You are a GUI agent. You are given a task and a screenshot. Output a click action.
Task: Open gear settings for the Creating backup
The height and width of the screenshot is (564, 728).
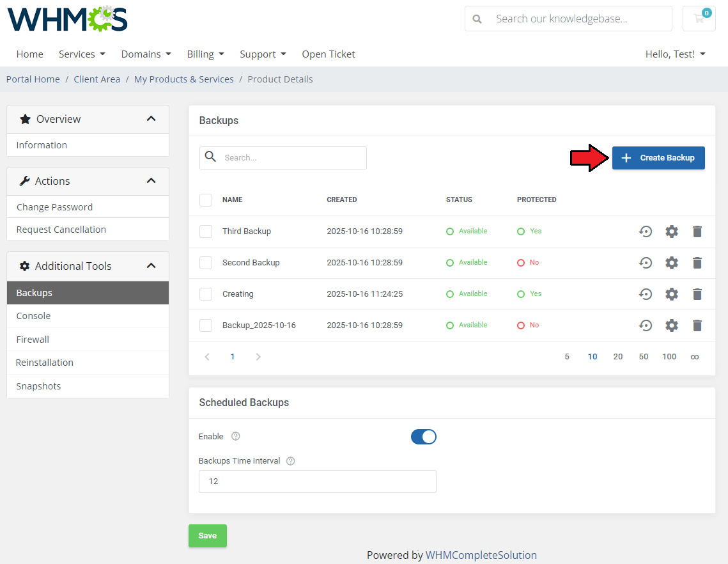(672, 294)
